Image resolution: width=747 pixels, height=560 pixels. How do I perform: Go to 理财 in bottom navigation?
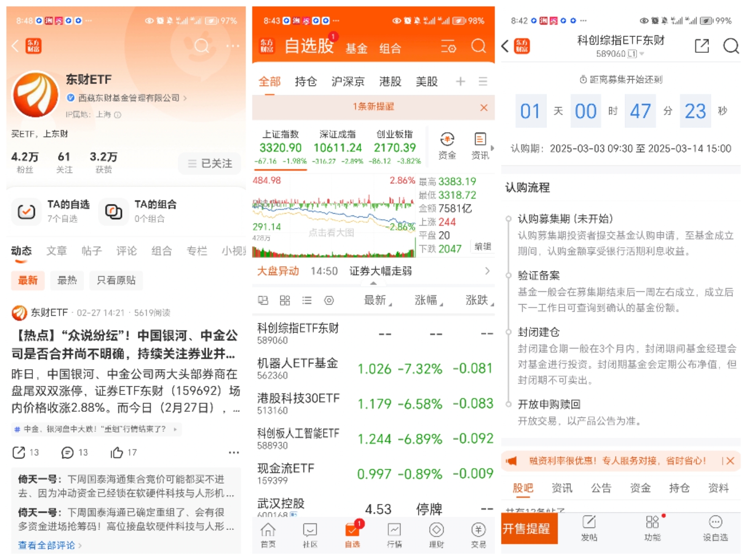tap(436, 535)
